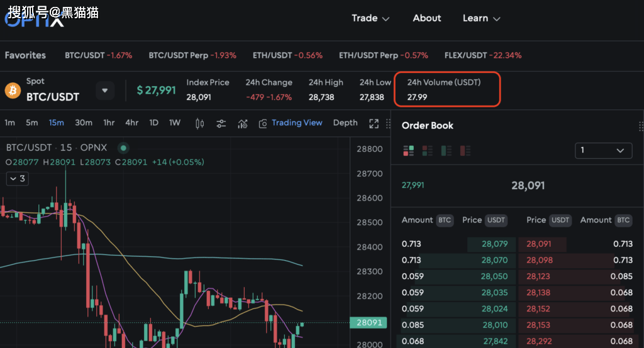Click bid price 28,010
This screenshot has height=348, width=644.
[x=495, y=325]
